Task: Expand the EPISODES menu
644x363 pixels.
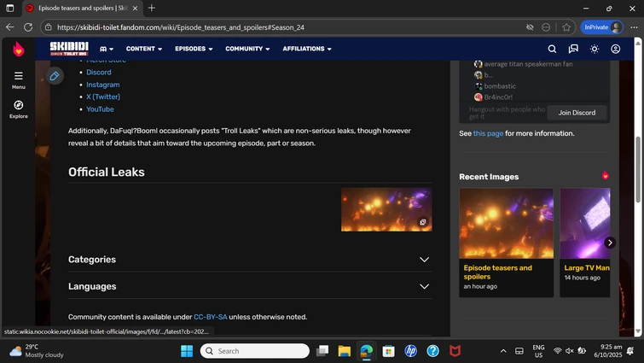Action: [x=194, y=49]
